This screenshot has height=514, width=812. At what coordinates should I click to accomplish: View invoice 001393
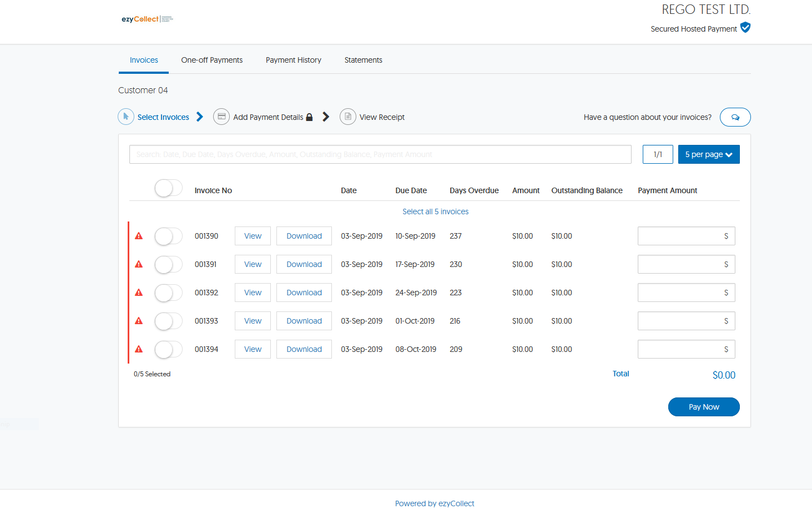click(x=253, y=321)
